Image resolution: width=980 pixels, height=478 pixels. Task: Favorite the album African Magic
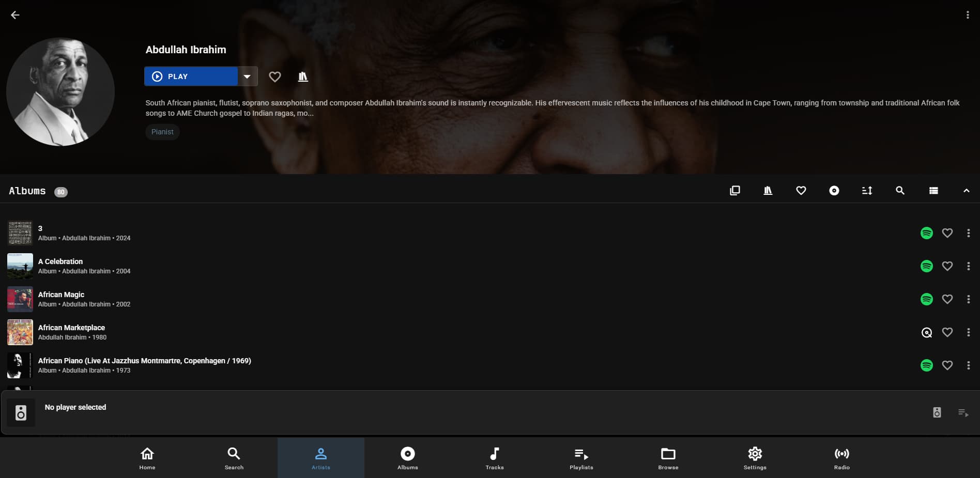[947, 299]
